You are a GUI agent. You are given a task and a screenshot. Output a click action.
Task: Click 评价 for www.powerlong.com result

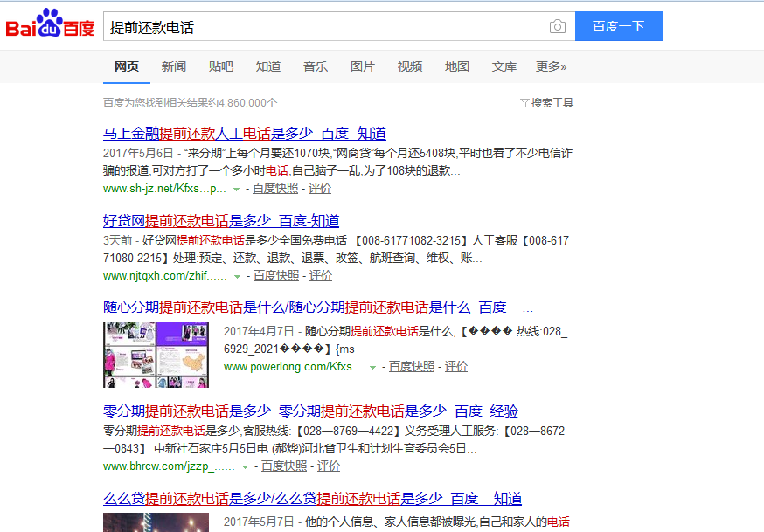pos(456,367)
